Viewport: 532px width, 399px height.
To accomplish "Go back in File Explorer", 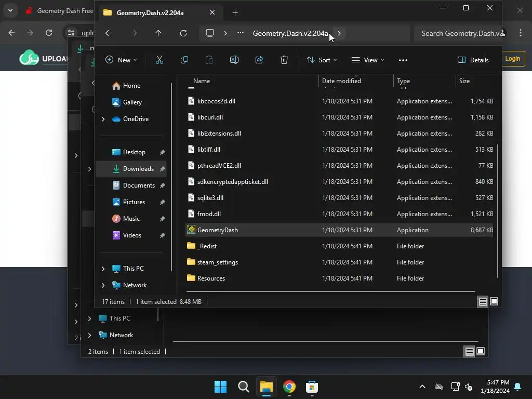I will 109,33.
